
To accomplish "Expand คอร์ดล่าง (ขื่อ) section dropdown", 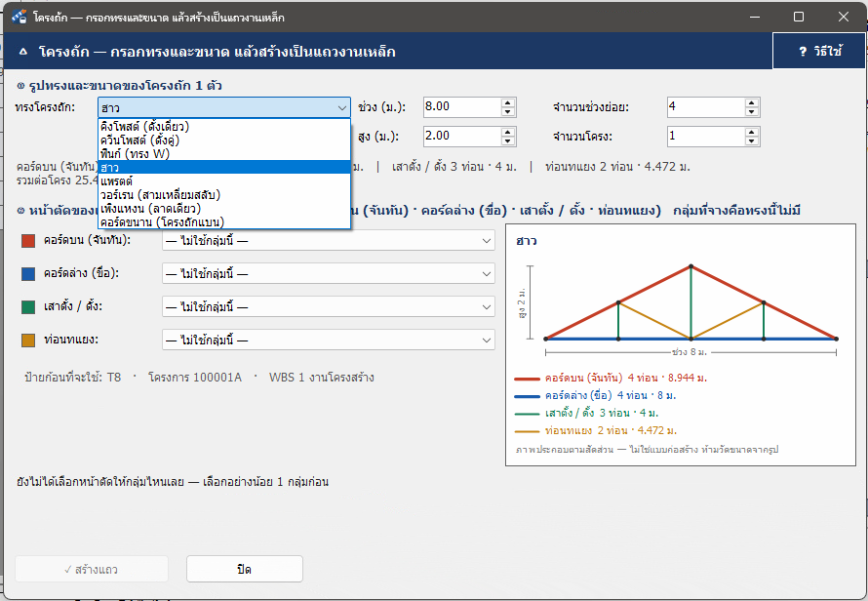I will (x=329, y=273).
